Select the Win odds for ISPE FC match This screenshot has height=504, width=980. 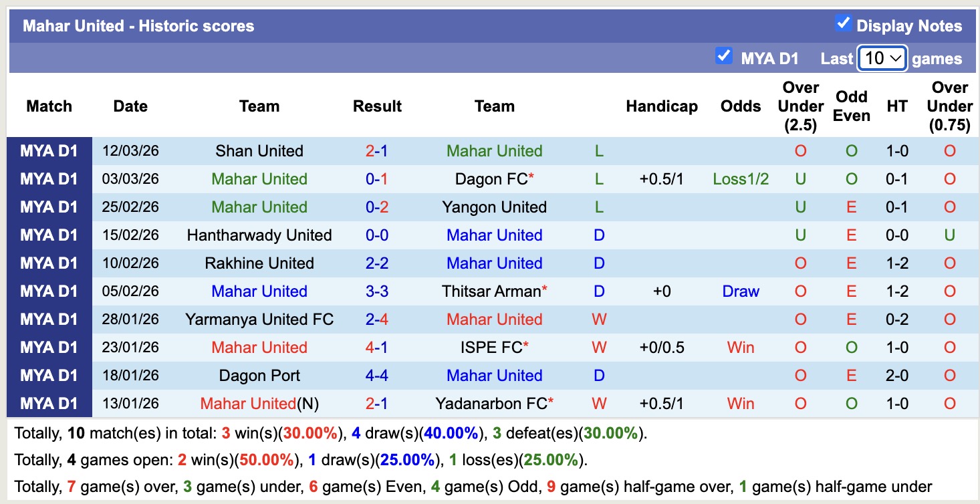click(740, 347)
